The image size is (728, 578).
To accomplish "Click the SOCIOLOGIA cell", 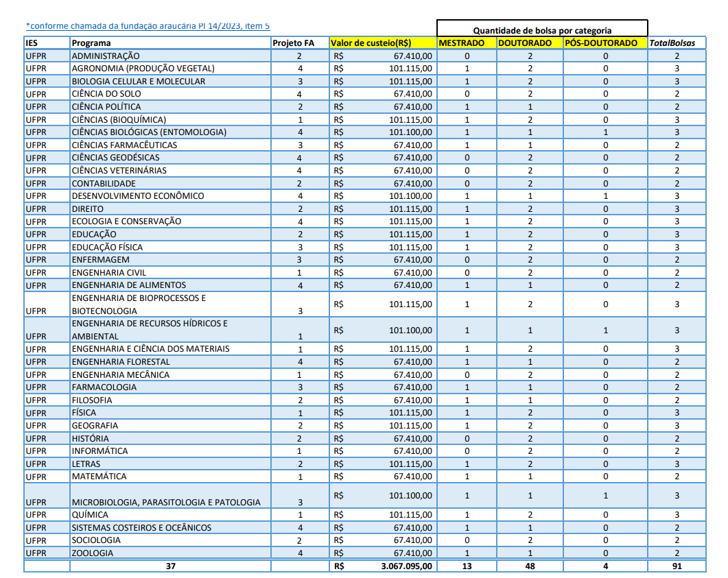I will pyautogui.click(x=170, y=540).
